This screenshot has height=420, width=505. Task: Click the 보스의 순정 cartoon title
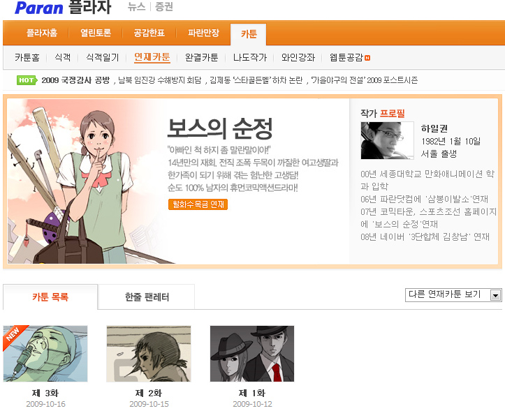point(220,128)
